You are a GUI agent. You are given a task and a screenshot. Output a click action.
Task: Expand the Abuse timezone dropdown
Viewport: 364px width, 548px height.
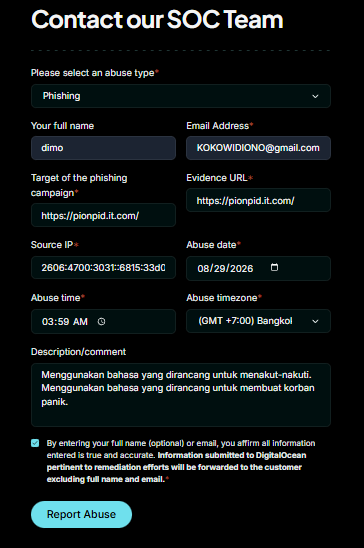(x=258, y=321)
